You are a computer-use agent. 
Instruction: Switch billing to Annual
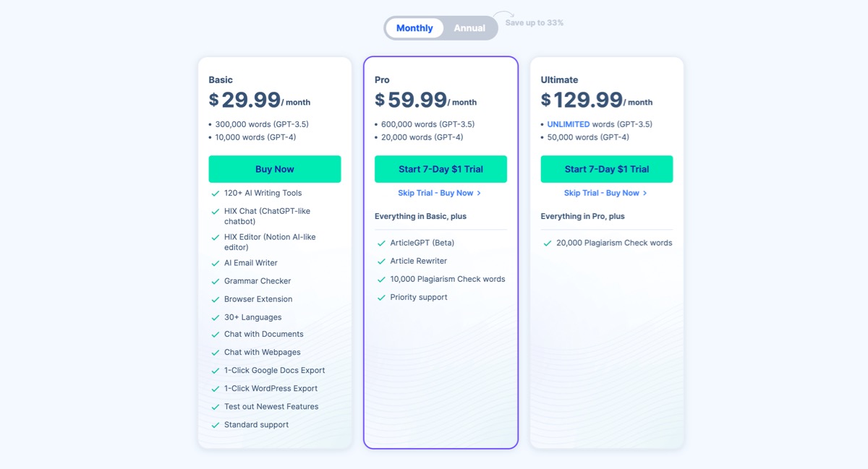pyautogui.click(x=469, y=27)
